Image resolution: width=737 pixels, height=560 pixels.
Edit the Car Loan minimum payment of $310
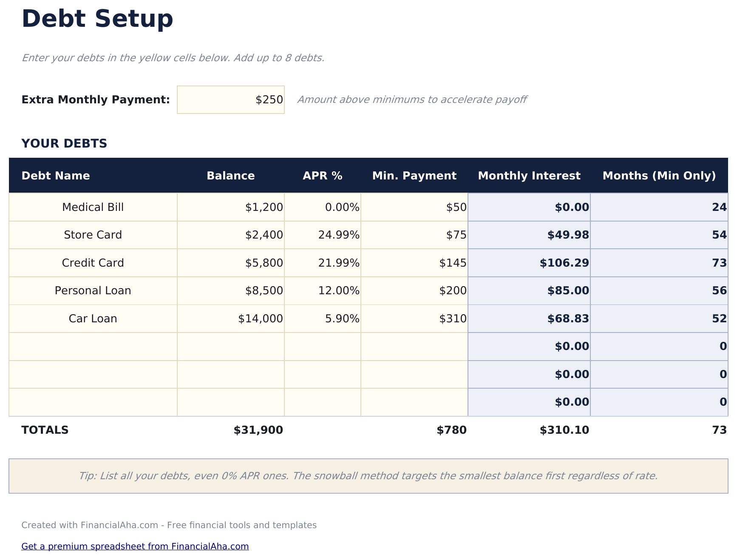414,318
